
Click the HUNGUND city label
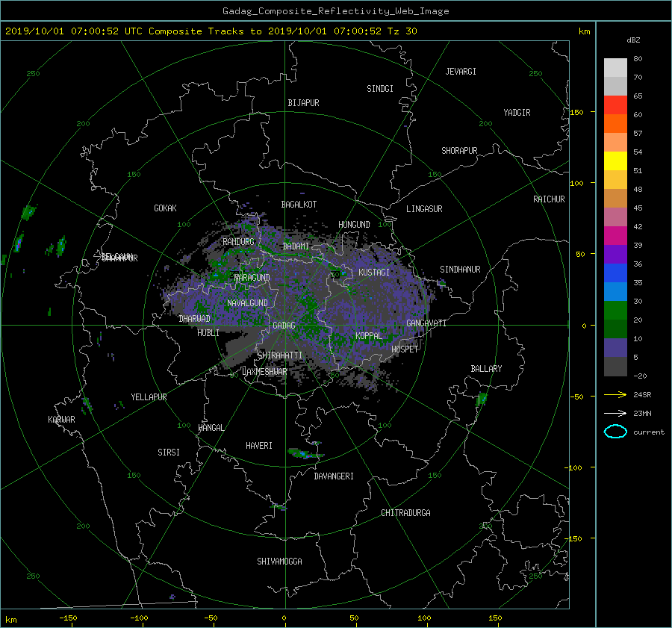pos(354,225)
